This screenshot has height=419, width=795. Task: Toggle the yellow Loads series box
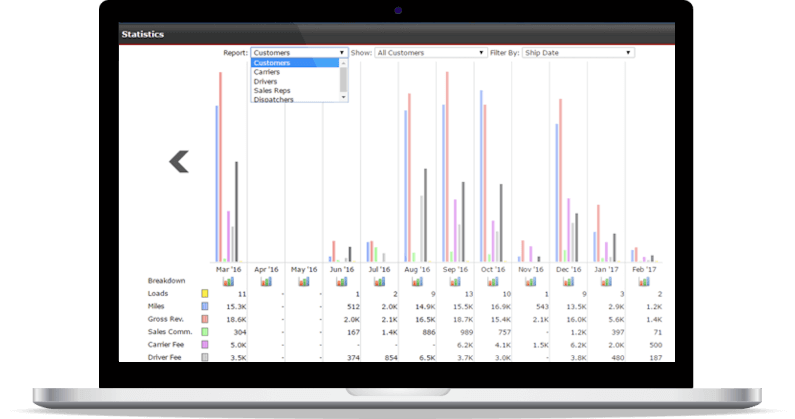point(205,294)
